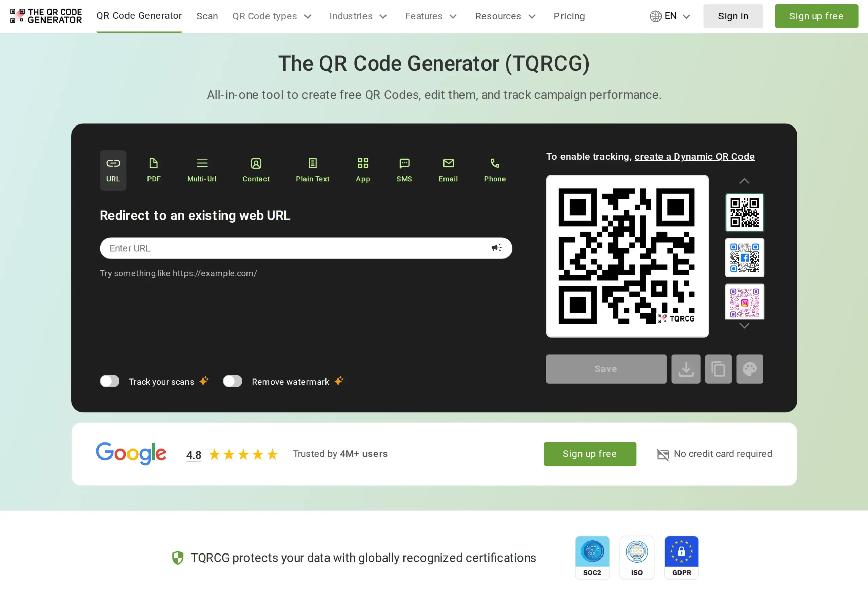Screen dimensions: 868x603
Task: Select the Facebook-style QR template thumbnail
Action: click(744, 258)
